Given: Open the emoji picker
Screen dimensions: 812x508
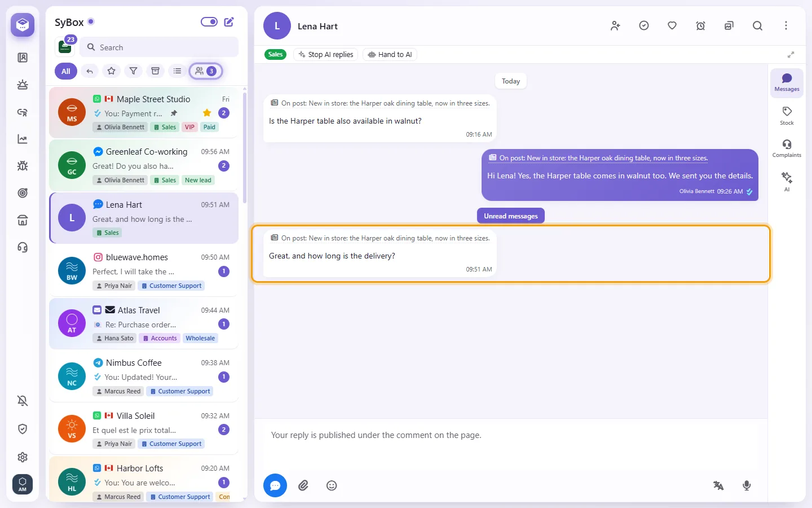Looking at the screenshot, I should point(332,485).
